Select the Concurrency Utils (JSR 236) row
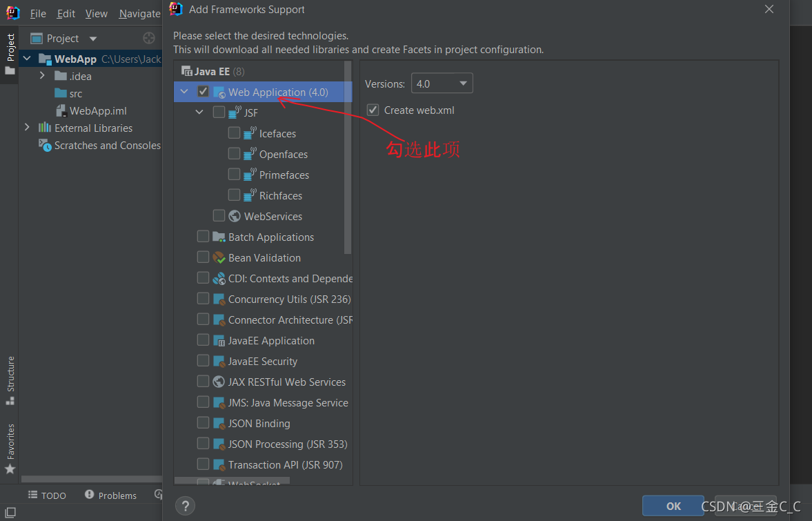The width and height of the screenshot is (812, 521). click(x=263, y=299)
